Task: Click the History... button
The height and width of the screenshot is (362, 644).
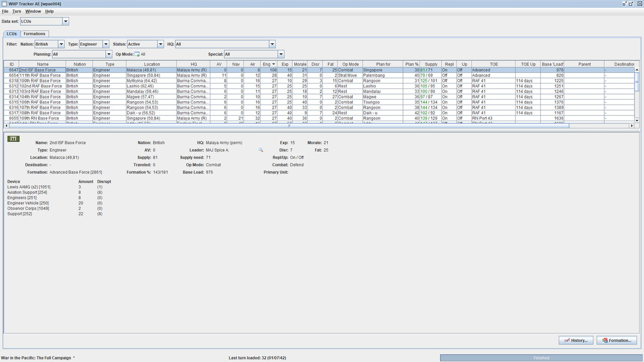Action: [x=576, y=340]
